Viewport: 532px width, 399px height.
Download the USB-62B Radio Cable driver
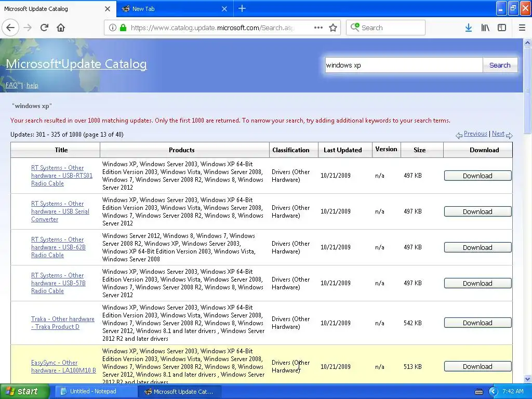coord(478,248)
